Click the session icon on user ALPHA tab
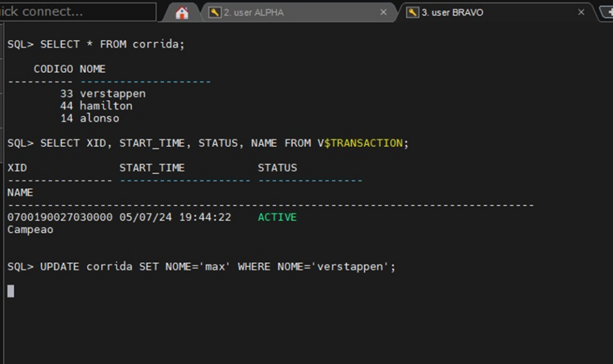The width and height of the screenshot is (613, 364). click(215, 13)
